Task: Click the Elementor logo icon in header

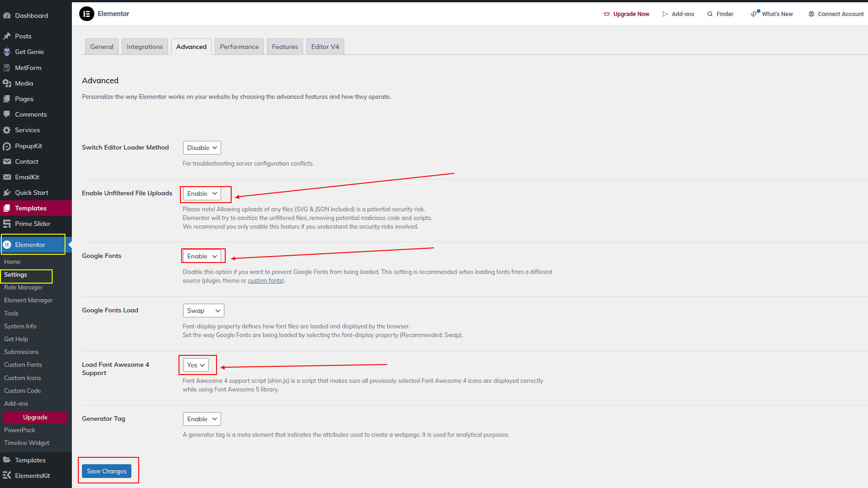Action: [87, 14]
